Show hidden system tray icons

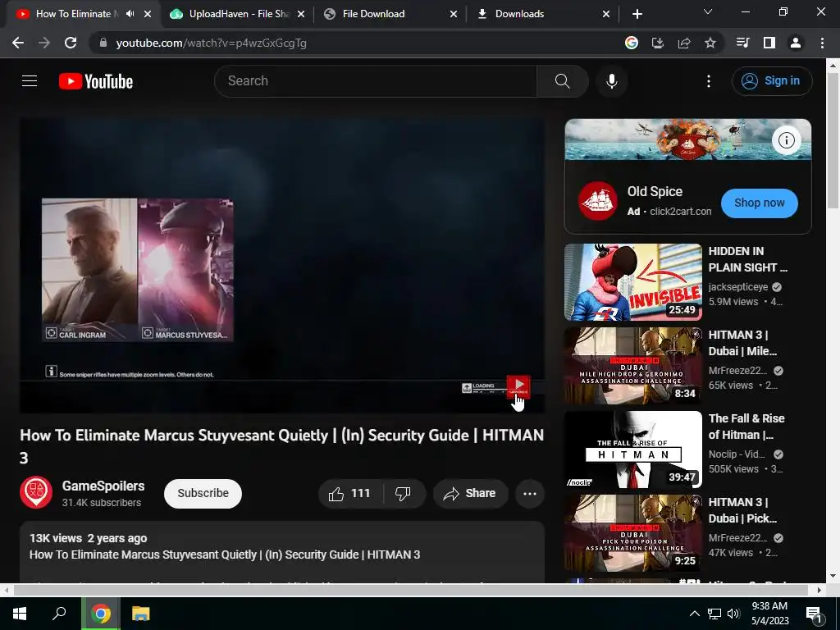tap(694, 614)
